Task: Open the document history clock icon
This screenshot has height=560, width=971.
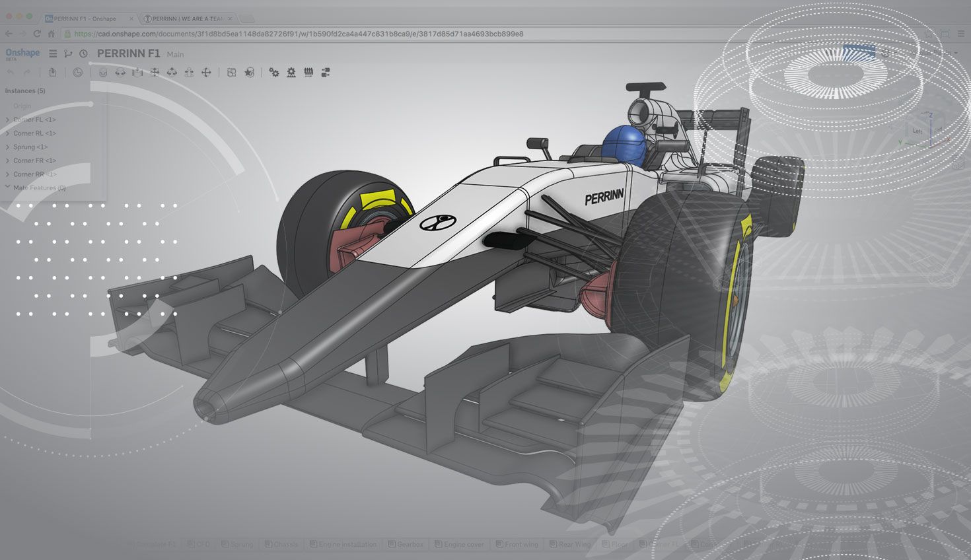Action: tap(83, 54)
